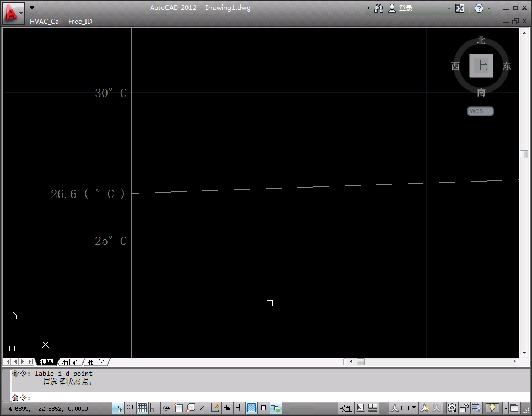
Task: Toggle Quick Properties in status bar
Action: coord(264,408)
